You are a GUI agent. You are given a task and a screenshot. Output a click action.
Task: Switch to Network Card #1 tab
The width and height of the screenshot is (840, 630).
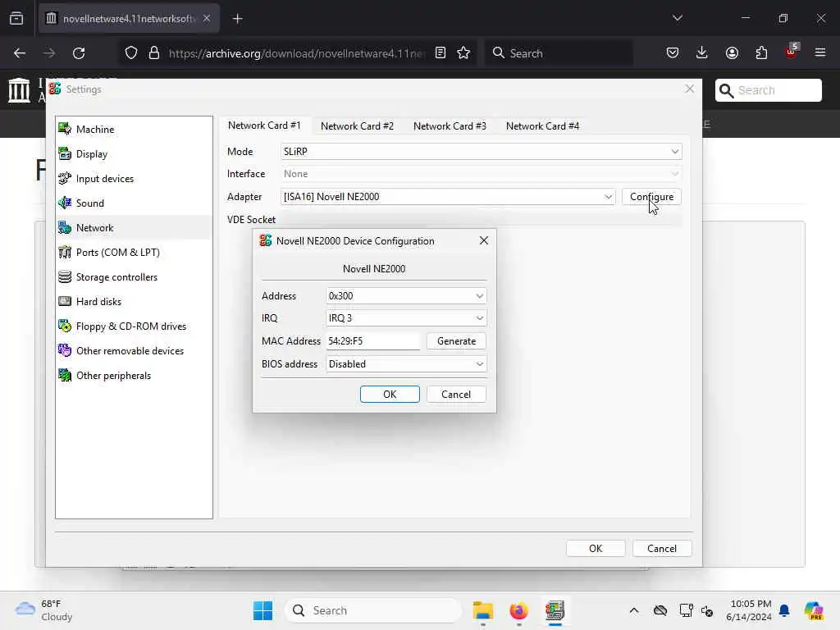264,126
